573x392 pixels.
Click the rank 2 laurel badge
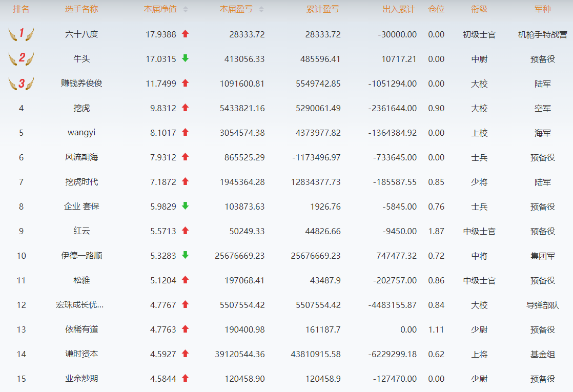coord(21,58)
